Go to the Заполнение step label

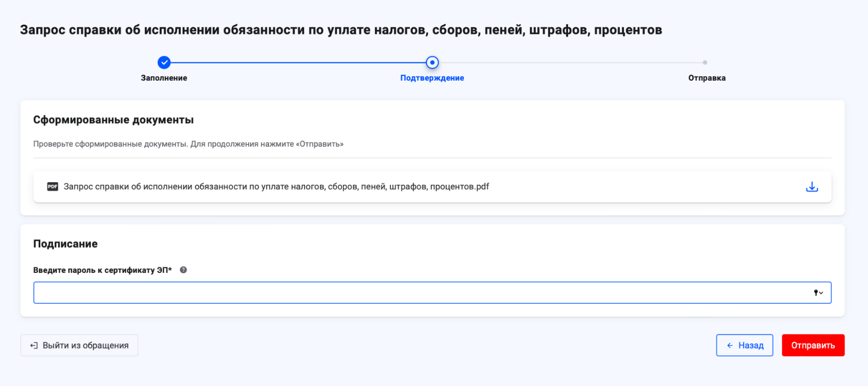point(164,78)
